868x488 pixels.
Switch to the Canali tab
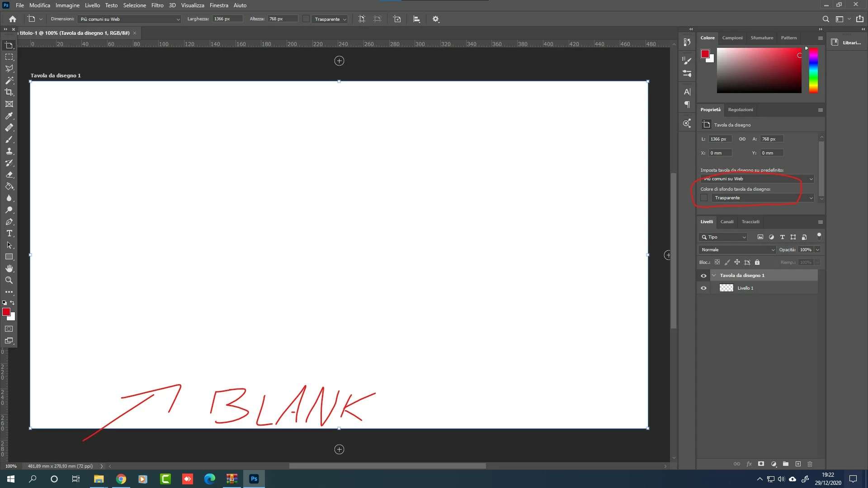pos(726,222)
